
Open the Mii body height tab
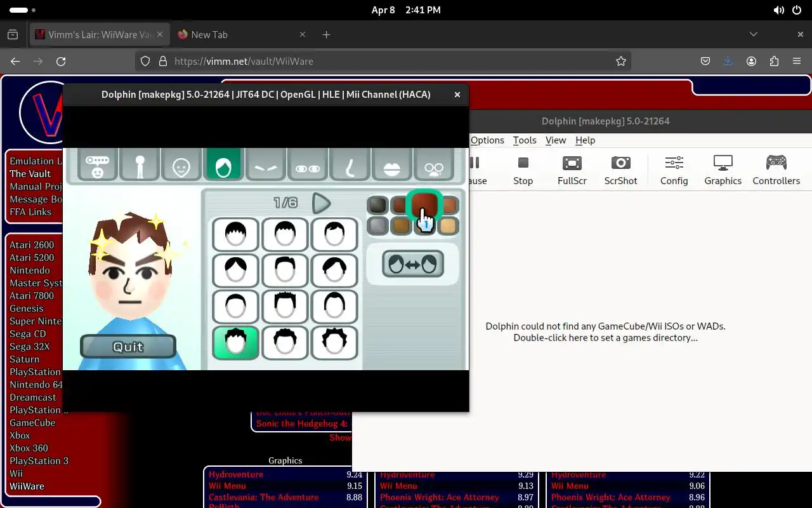click(x=140, y=166)
